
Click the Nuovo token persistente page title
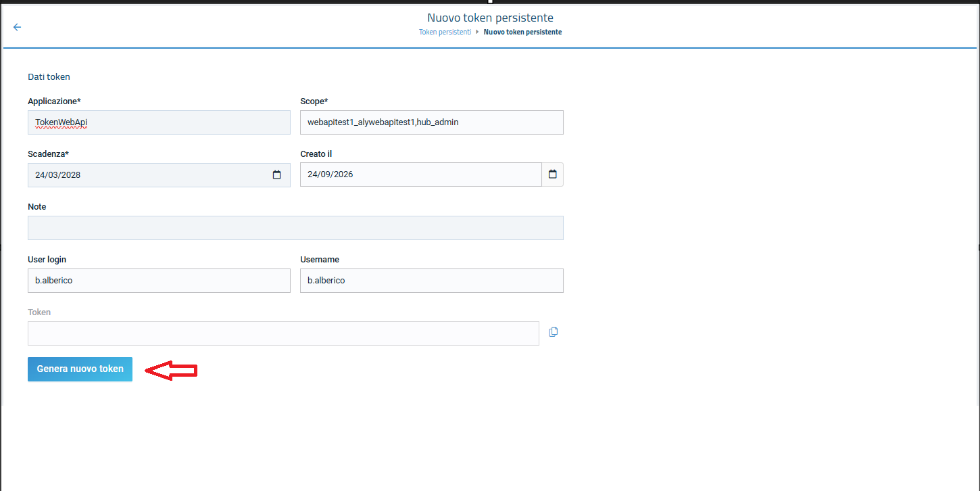(490, 18)
